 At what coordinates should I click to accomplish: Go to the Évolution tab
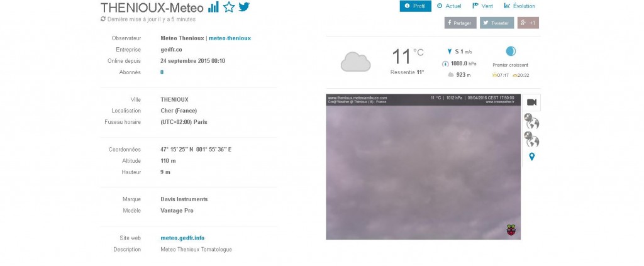coord(519,6)
